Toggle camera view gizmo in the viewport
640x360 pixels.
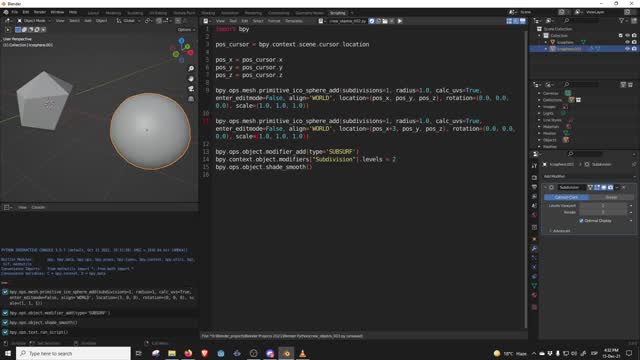[x=191, y=89]
